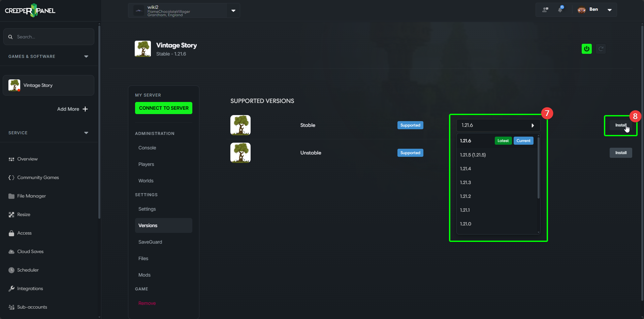Open Cloud Saves in sidebar
This screenshot has height=319, width=644.
(x=30, y=251)
